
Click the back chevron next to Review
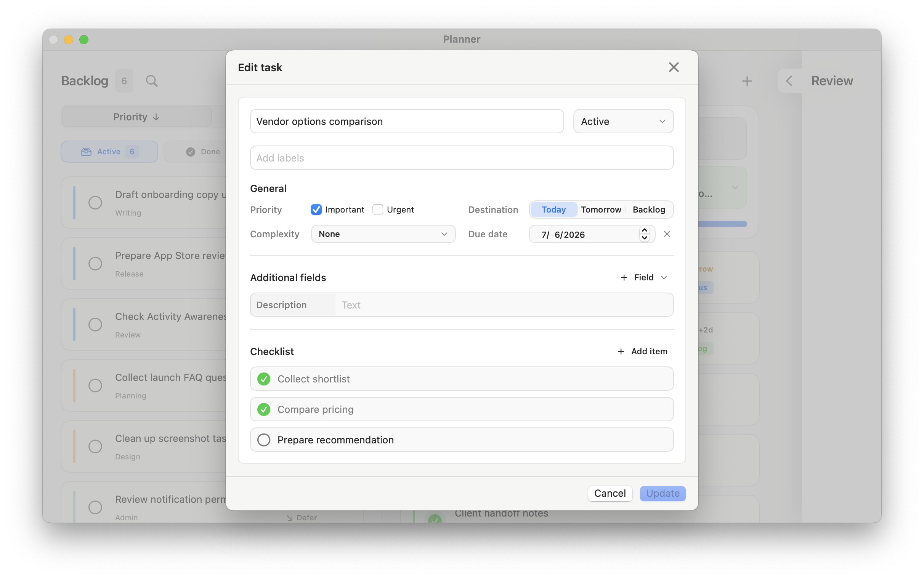(789, 81)
